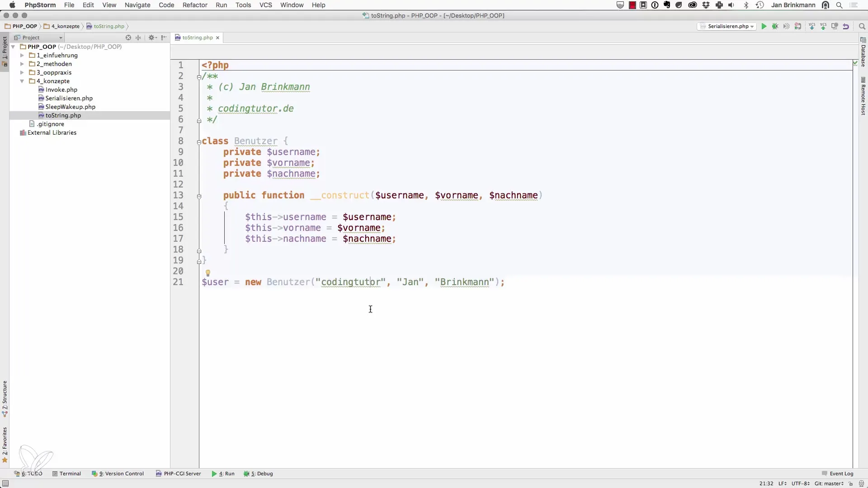This screenshot has width=868, height=488.
Task: Open the VCS menu
Action: pyautogui.click(x=266, y=5)
